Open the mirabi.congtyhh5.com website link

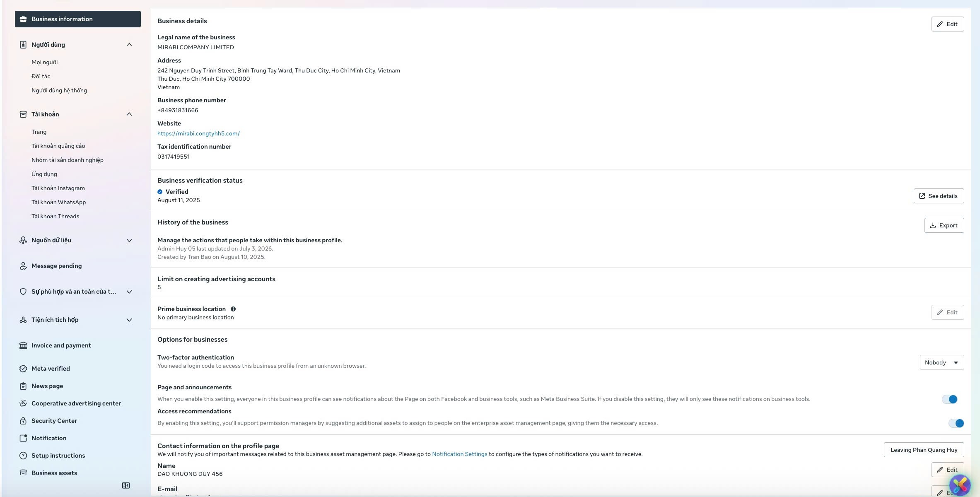pyautogui.click(x=198, y=133)
